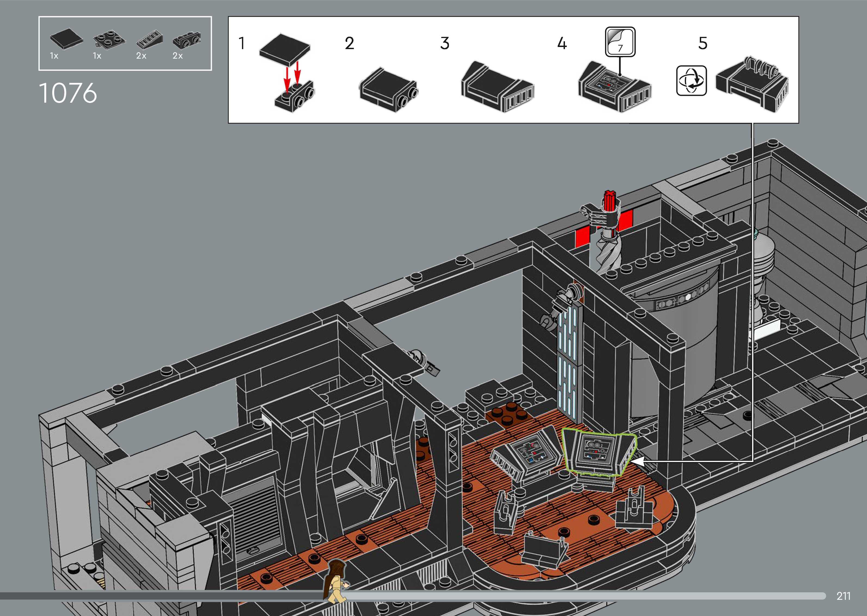Click the sticker number 7 icon
Viewport: 867px width, 616px height.
tap(620, 42)
